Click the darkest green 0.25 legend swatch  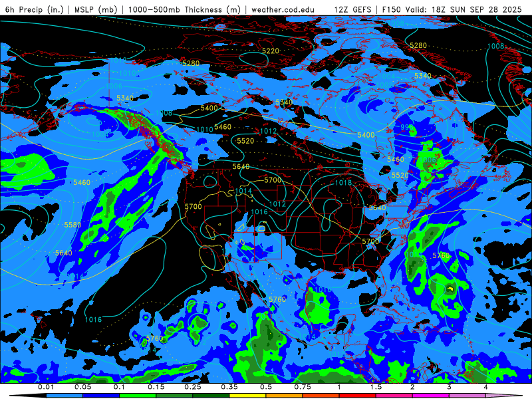click(211, 396)
